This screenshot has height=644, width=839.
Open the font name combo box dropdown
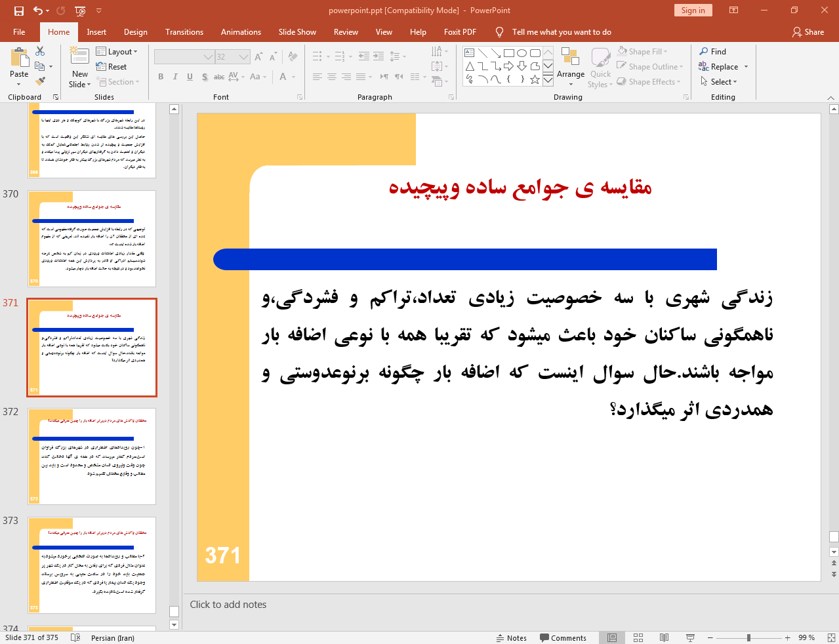click(x=208, y=57)
